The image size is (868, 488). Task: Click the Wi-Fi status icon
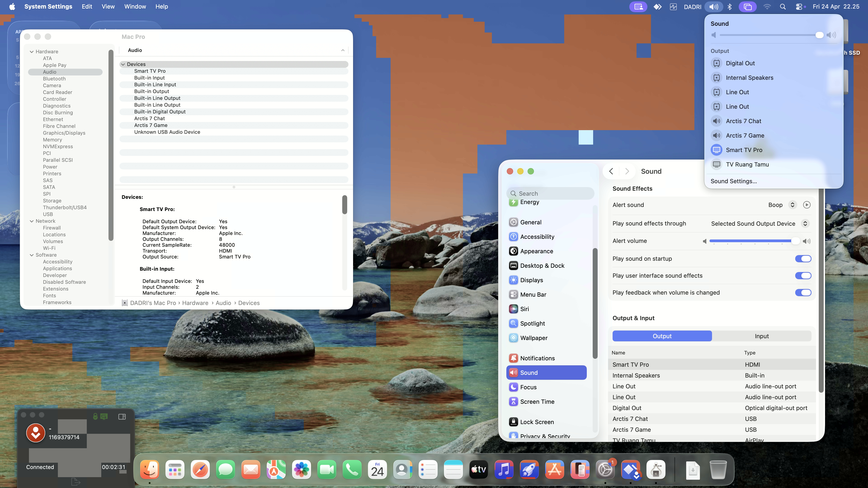(x=767, y=7)
